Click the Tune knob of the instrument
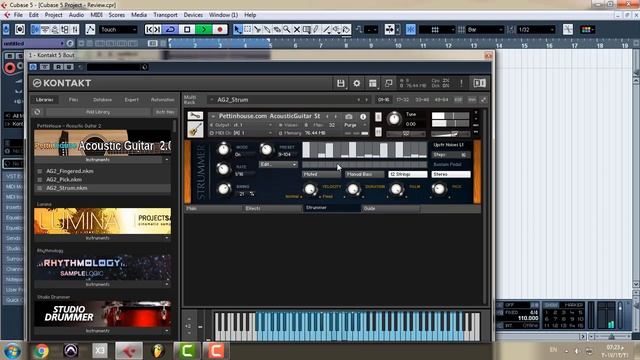Image resolution: width=640 pixels, height=360 pixels. click(394, 119)
